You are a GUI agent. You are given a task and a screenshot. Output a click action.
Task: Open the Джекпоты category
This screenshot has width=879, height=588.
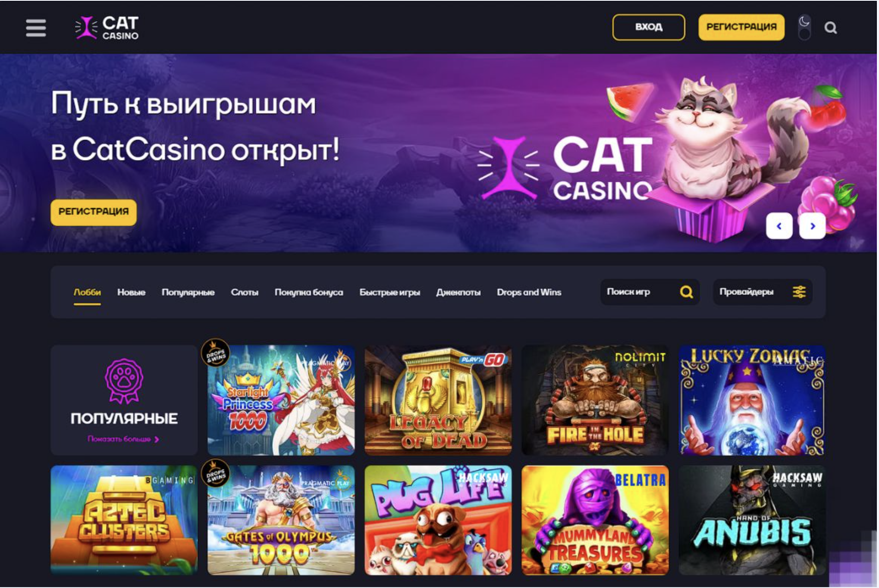[x=458, y=292]
